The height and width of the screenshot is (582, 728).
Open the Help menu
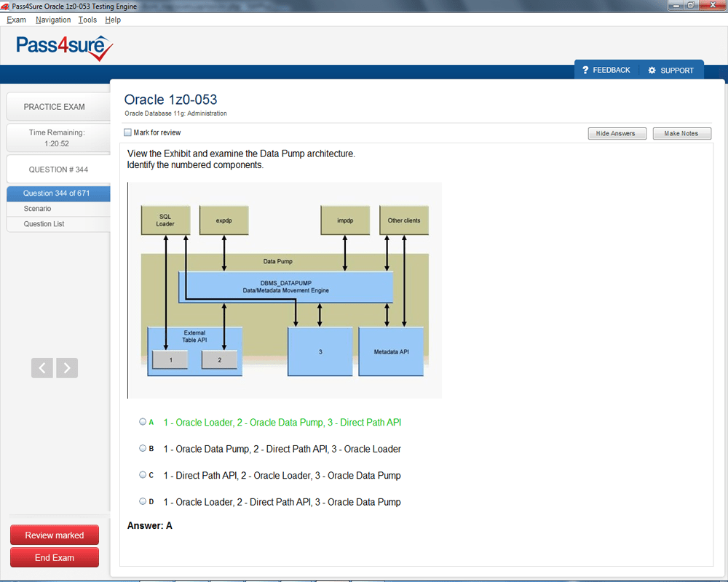coord(113,20)
